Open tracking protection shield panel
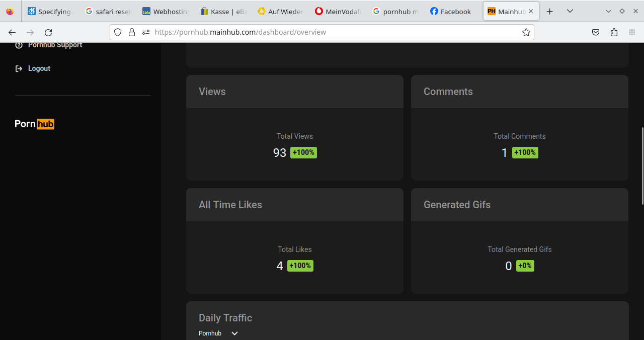Viewport: 644px width, 340px height. 118,32
